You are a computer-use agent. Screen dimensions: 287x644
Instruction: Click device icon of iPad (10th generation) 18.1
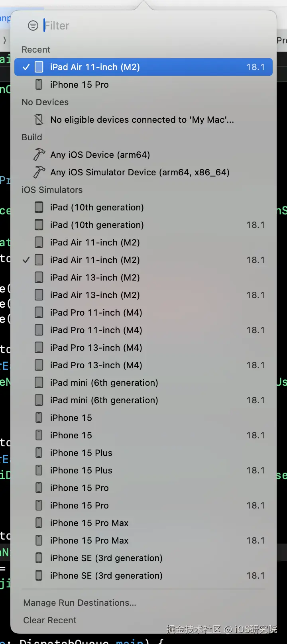point(39,225)
